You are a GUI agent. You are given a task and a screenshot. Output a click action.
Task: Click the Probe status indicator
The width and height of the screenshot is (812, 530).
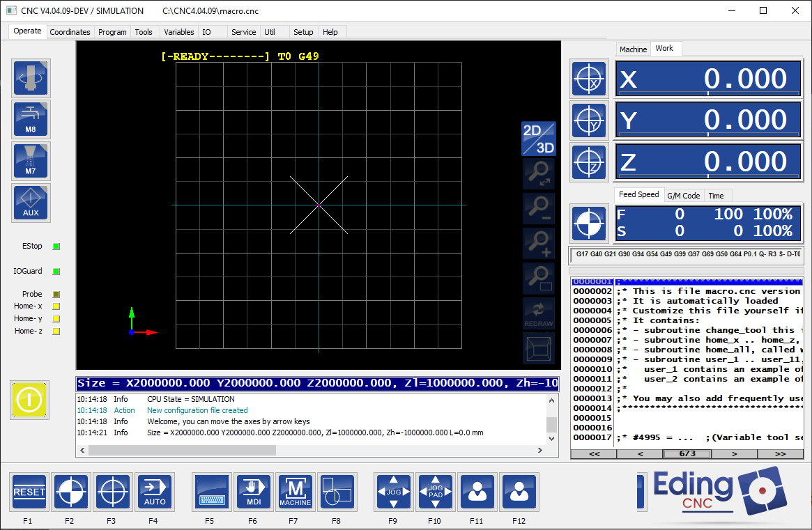click(56, 294)
